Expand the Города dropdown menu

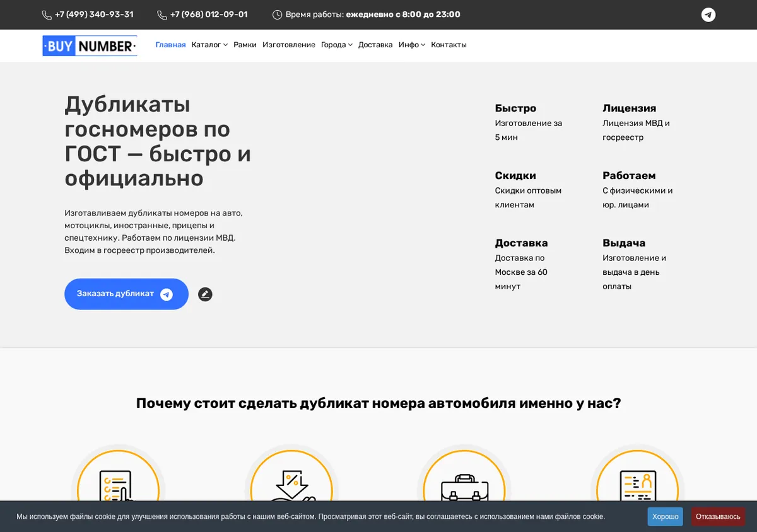[x=336, y=45]
